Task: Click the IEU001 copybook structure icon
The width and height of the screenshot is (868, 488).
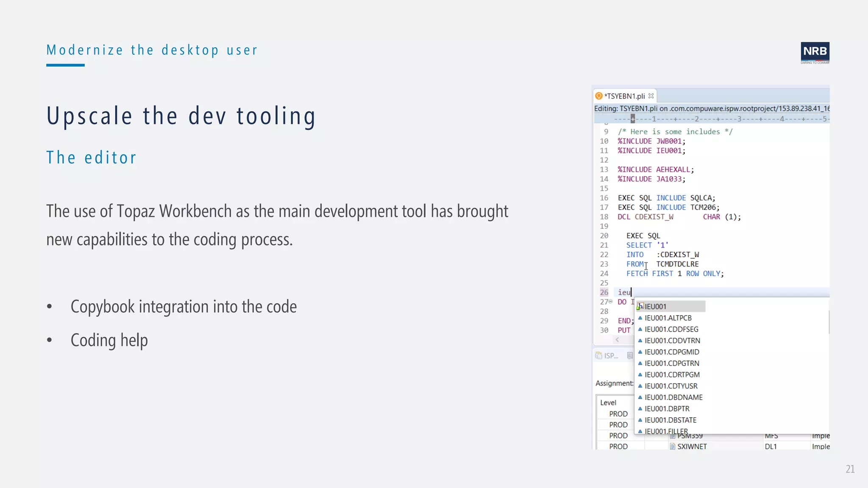Action: click(640, 306)
